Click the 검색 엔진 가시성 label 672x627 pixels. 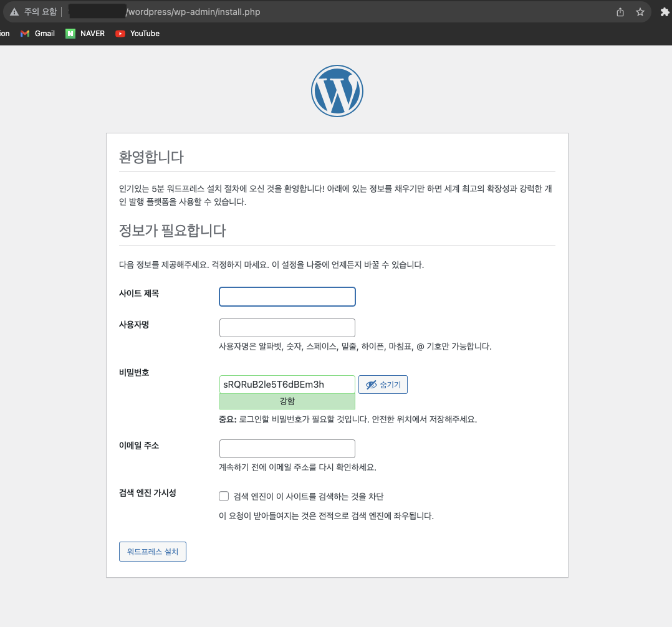point(147,493)
